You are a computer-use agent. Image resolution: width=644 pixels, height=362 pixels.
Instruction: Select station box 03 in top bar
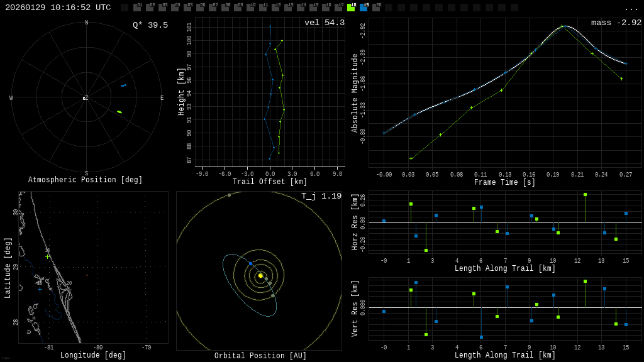[162, 8]
